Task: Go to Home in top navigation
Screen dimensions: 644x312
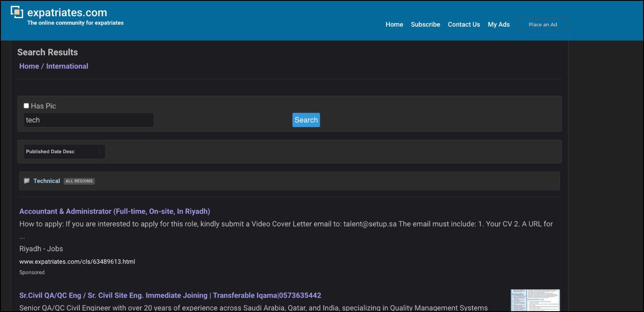Action: point(394,24)
